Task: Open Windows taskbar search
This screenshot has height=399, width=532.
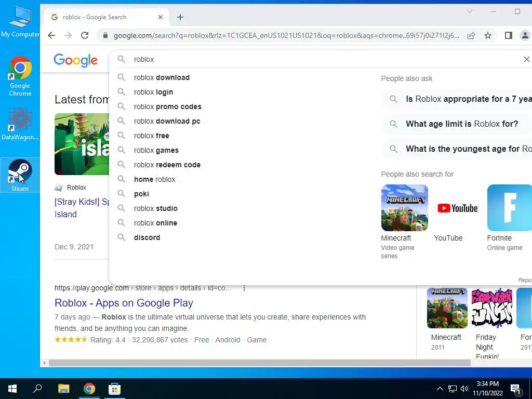Action: (x=37, y=389)
